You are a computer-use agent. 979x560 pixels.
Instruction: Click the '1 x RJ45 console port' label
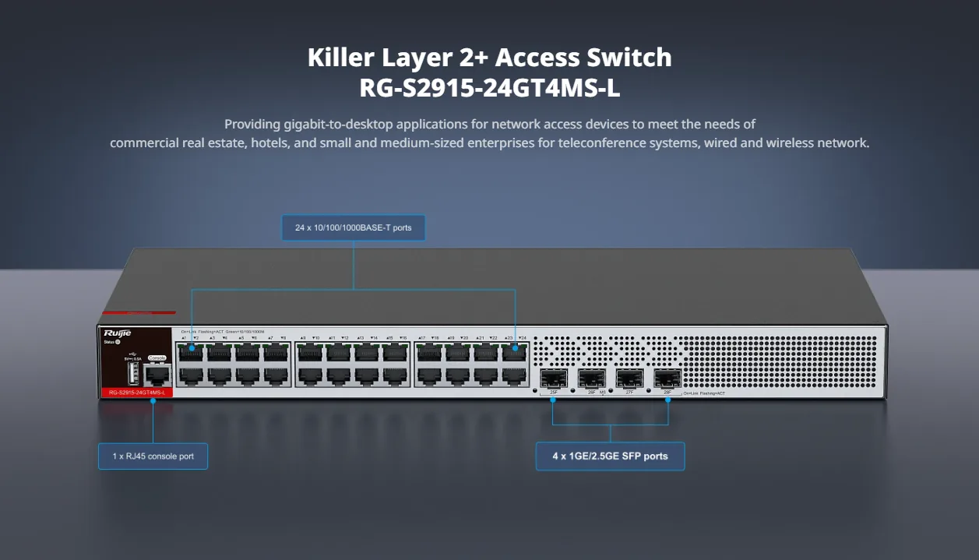(x=153, y=456)
